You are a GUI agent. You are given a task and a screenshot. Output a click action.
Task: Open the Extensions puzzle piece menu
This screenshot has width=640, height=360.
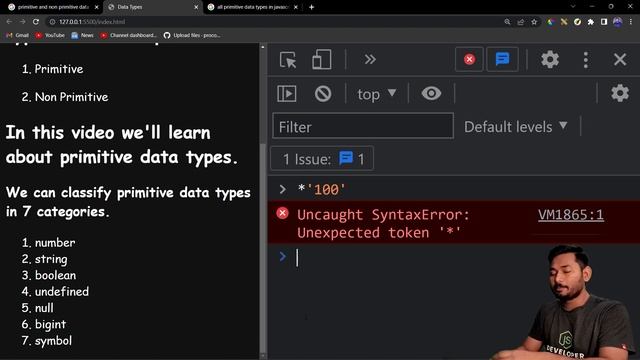(x=591, y=22)
